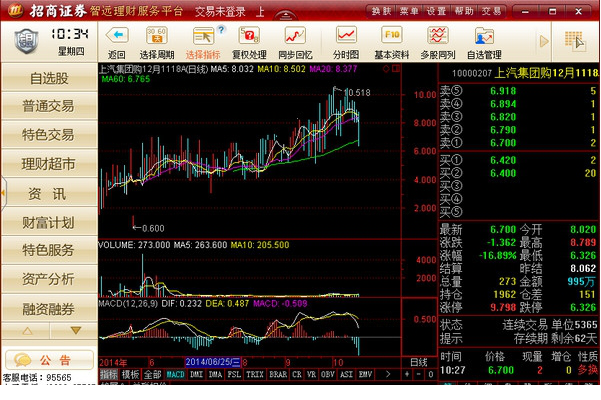Zoom in the chart with the + button

pyautogui.click(x=407, y=374)
